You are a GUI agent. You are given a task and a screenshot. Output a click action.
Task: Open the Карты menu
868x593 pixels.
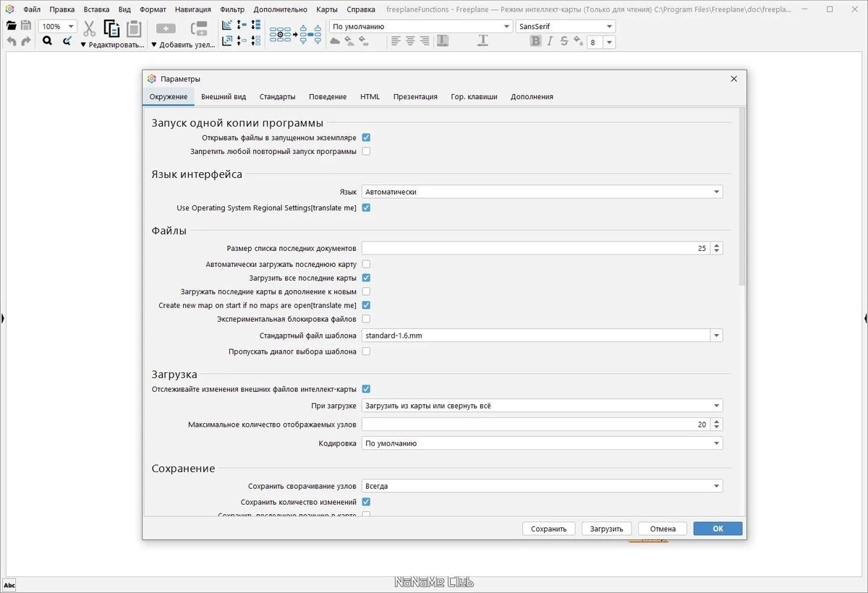click(327, 9)
